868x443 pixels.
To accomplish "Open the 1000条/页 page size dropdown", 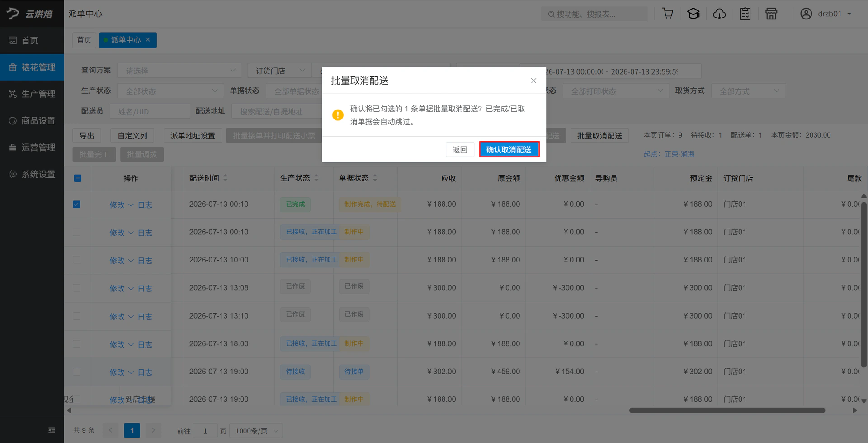I will pyautogui.click(x=256, y=431).
